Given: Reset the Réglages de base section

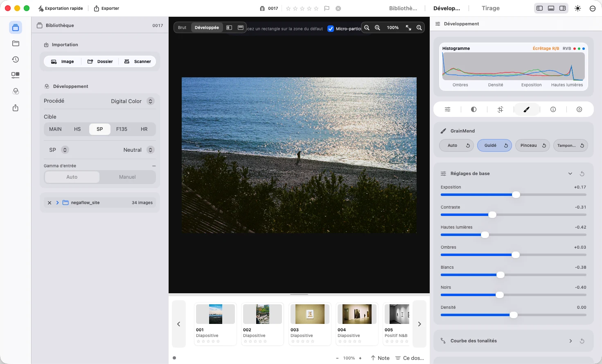Looking at the screenshot, I should pos(582,173).
